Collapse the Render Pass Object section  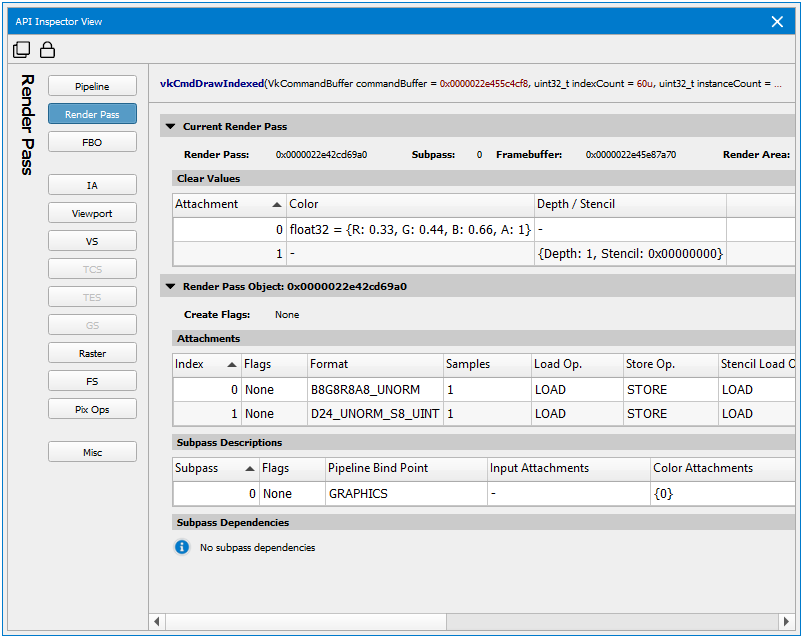click(x=170, y=286)
